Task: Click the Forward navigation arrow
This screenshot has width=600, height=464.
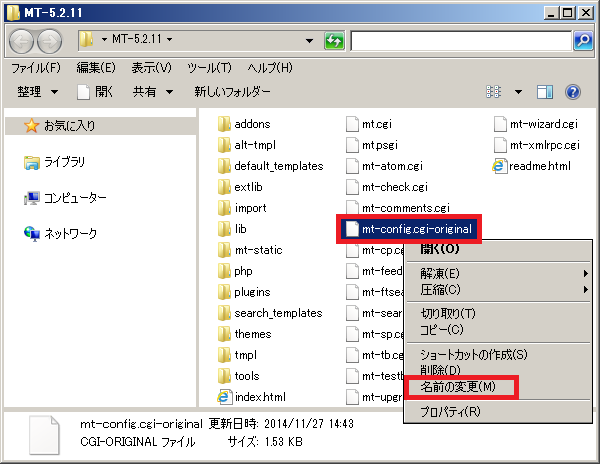Action: pyautogui.click(x=50, y=41)
